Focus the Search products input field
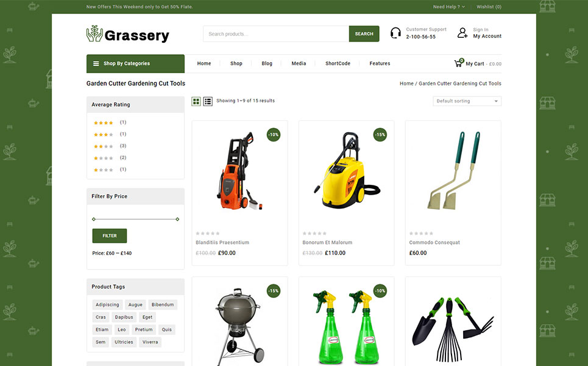 276,34
